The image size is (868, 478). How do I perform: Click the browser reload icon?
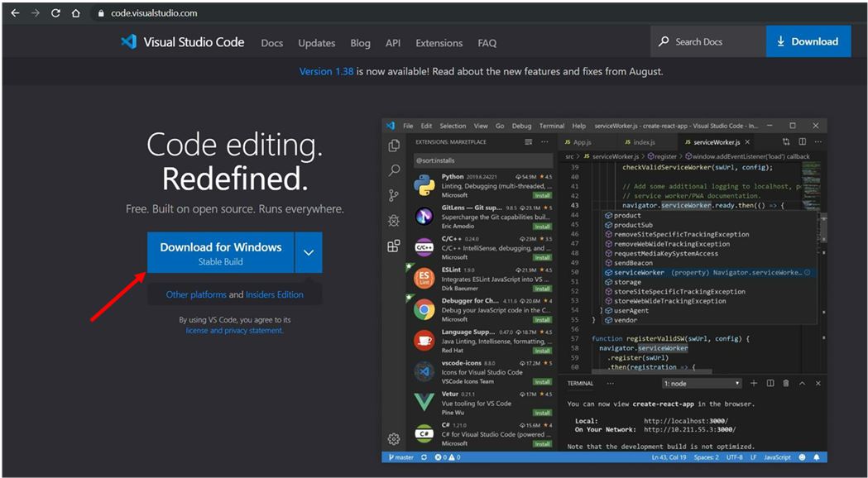click(x=55, y=13)
